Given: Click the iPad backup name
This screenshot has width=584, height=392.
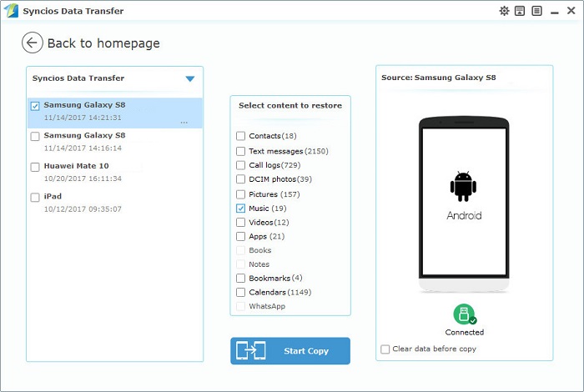Looking at the screenshot, I should point(53,197).
